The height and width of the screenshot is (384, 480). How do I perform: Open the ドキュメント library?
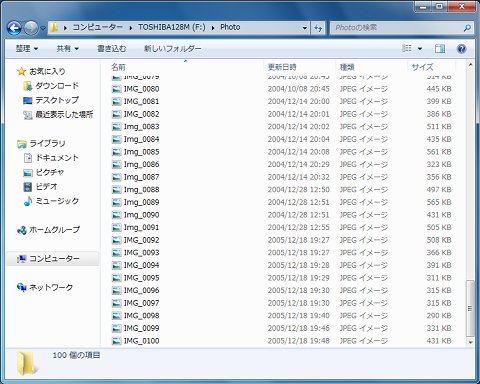pos(57,158)
